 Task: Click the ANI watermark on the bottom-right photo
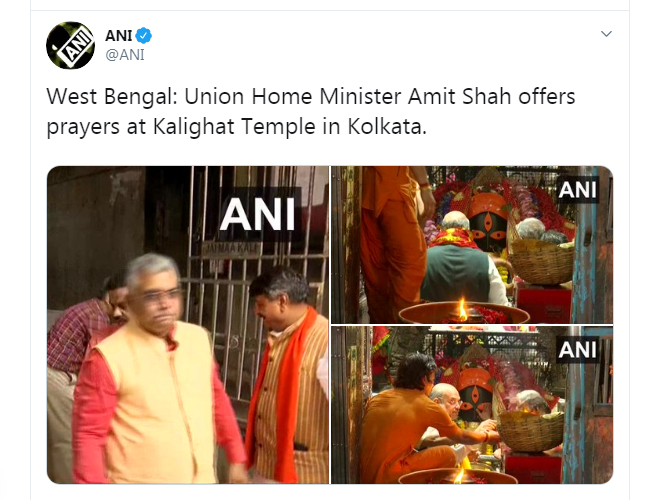577,350
